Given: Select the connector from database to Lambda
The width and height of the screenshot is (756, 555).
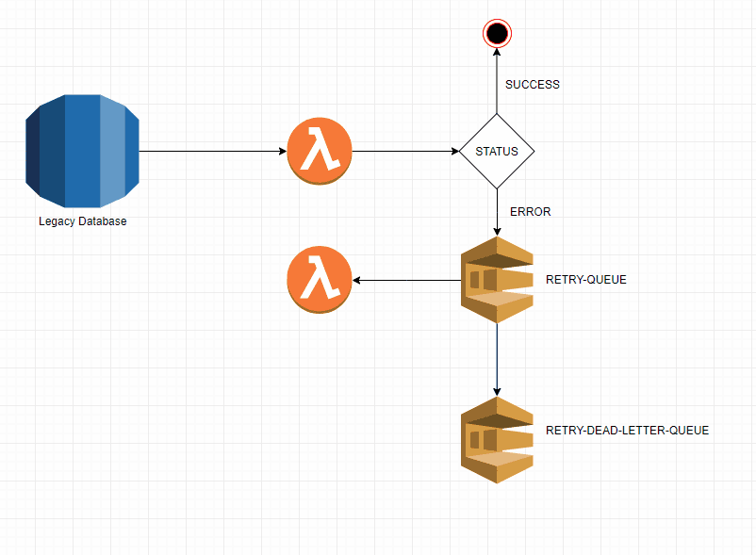Looking at the screenshot, I should [212, 151].
